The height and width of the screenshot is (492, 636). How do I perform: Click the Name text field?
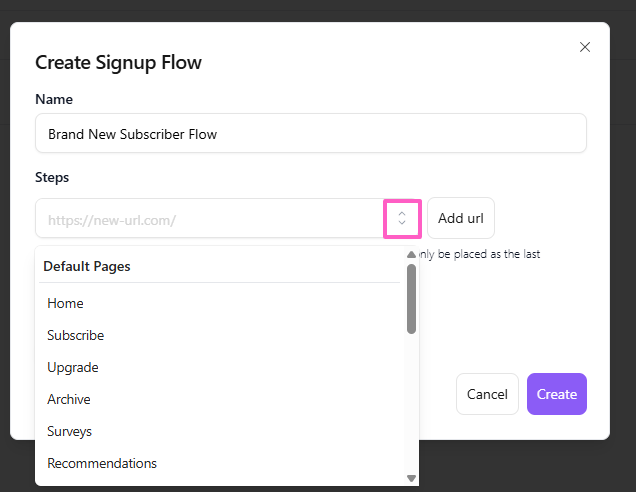(310, 133)
